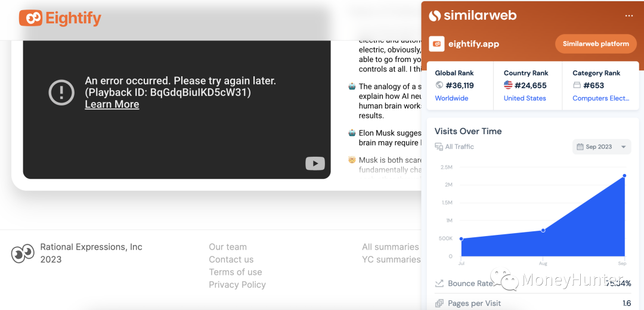Image resolution: width=644 pixels, height=310 pixels.
Task: Click the US flag icon in Country Rank
Action: pyautogui.click(x=508, y=85)
